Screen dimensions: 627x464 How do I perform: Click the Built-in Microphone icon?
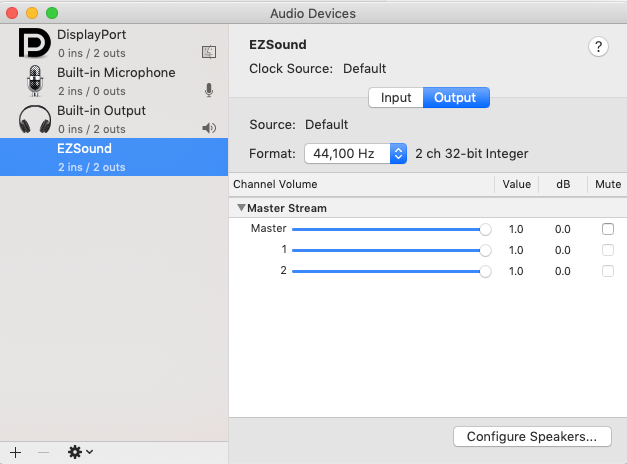pos(35,81)
